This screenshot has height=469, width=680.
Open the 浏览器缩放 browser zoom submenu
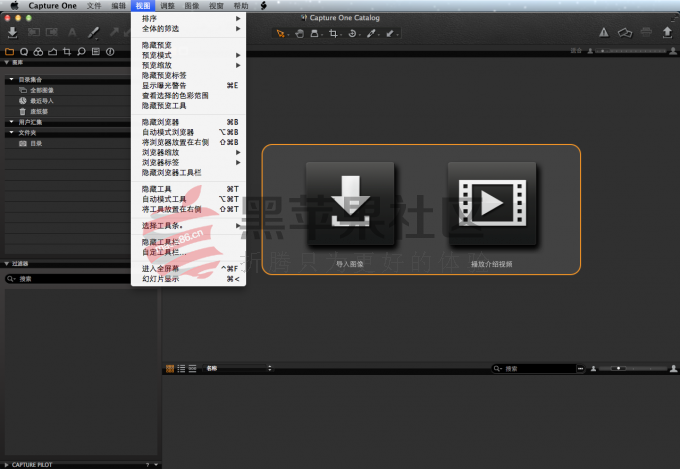tap(189, 152)
